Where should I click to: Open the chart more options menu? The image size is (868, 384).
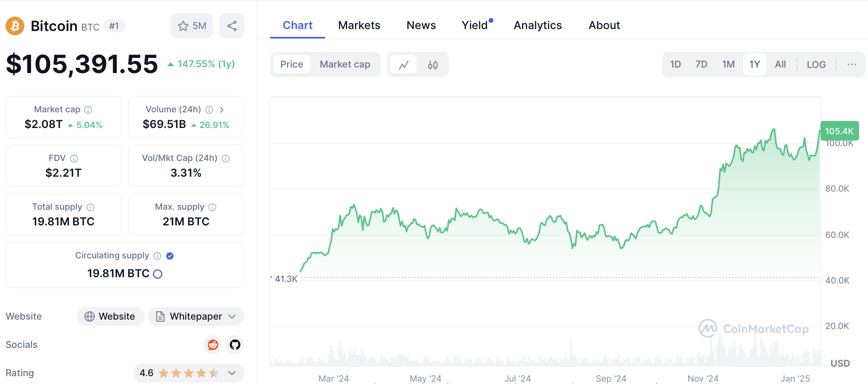coord(851,65)
